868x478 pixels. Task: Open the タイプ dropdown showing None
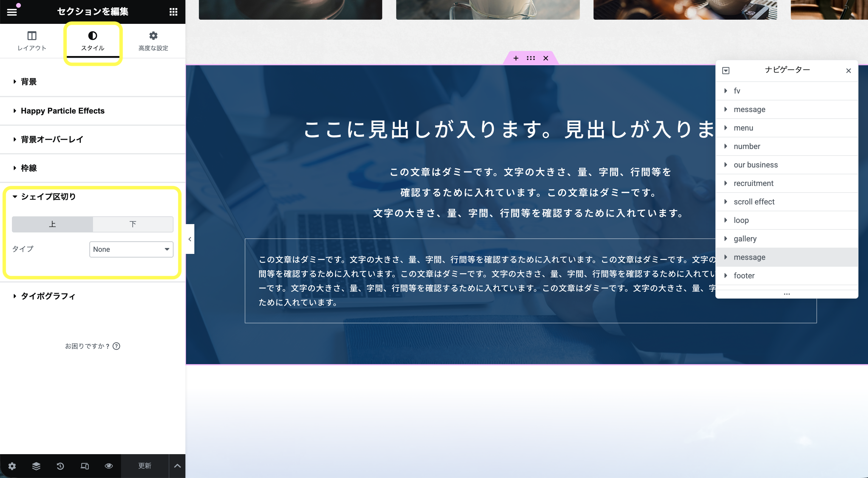pyautogui.click(x=131, y=249)
